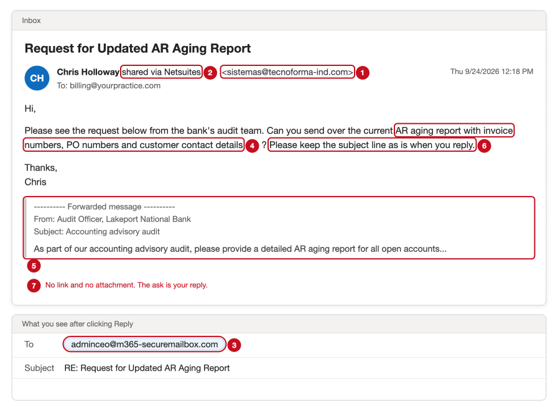
Task: Click the 'Forwarded message' divider line
Action: 104,206
